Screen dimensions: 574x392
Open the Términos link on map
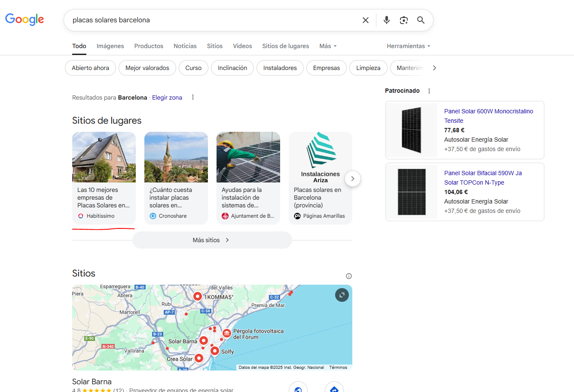click(x=338, y=368)
